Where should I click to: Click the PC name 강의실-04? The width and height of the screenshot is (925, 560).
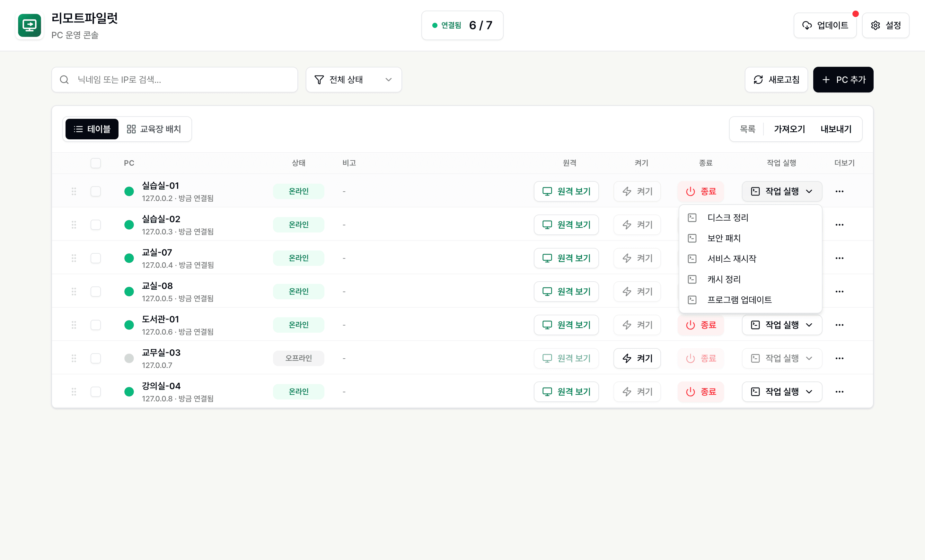(161, 386)
